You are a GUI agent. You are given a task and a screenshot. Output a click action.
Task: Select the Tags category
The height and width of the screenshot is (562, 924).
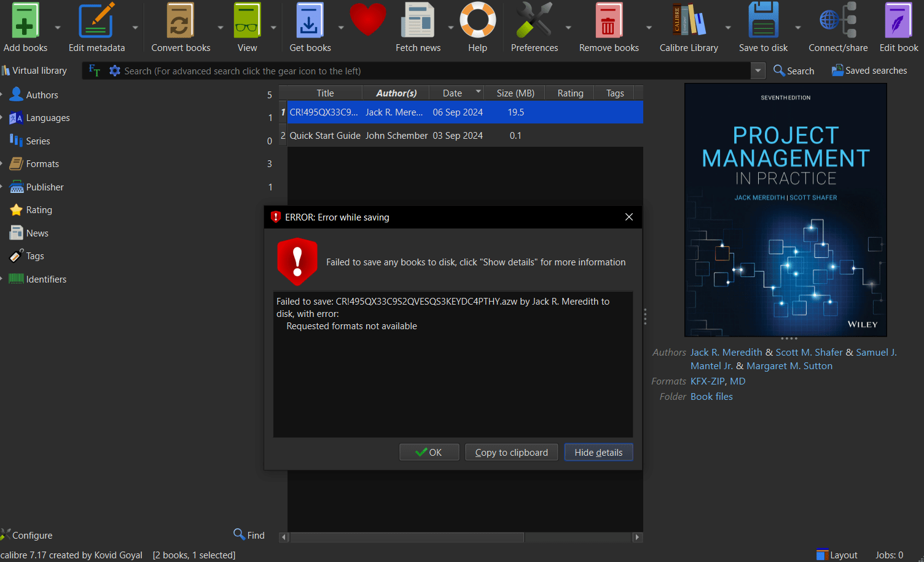(35, 256)
